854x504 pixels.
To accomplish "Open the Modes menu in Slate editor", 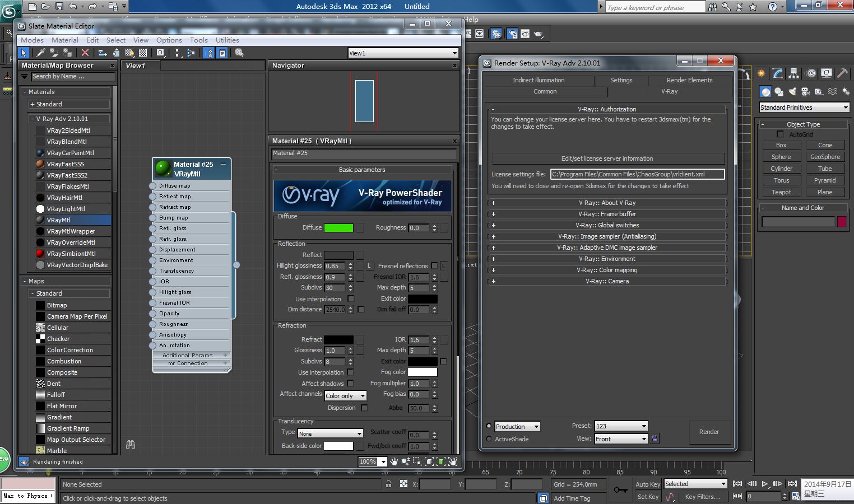I will (32, 40).
